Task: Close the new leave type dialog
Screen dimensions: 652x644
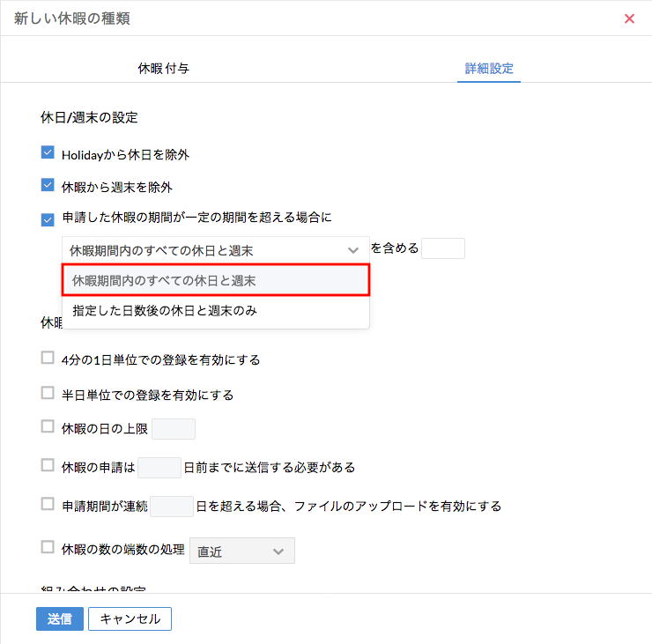Action: pos(629,19)
